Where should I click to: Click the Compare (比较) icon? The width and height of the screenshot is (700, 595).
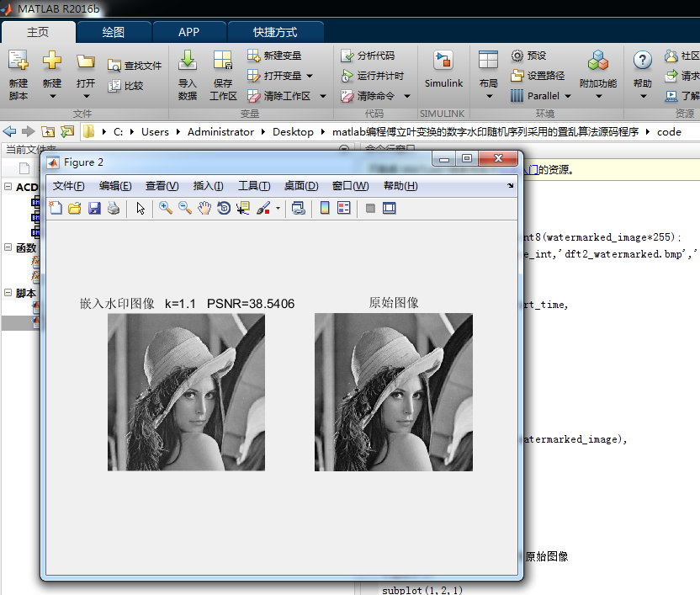[114, 85]
